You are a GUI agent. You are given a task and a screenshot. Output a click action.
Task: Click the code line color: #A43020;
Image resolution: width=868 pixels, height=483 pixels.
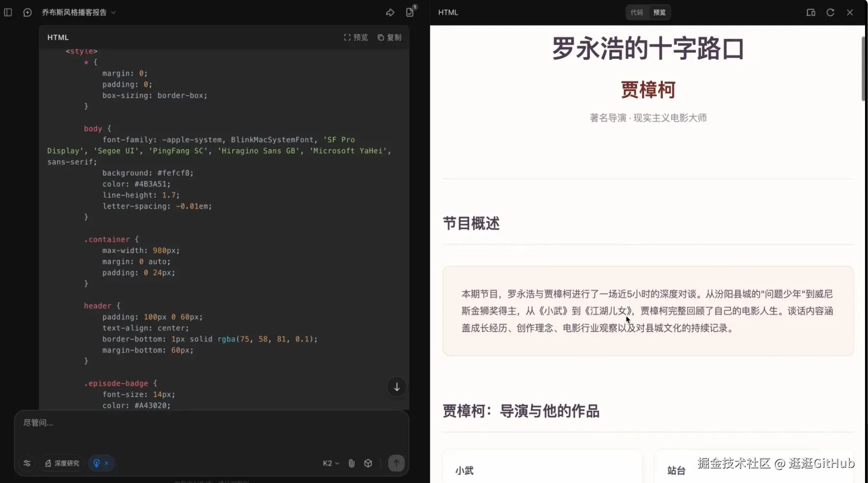tap(137, 406)
